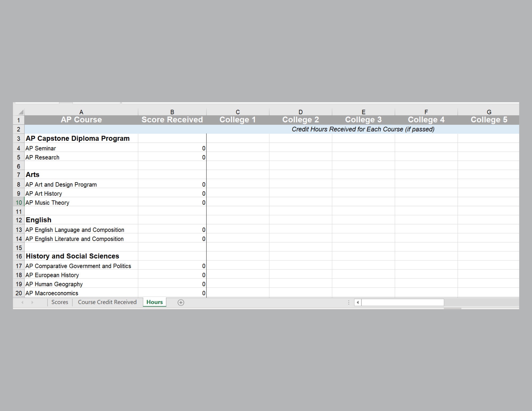Select column A by its header

click(81, 112)
